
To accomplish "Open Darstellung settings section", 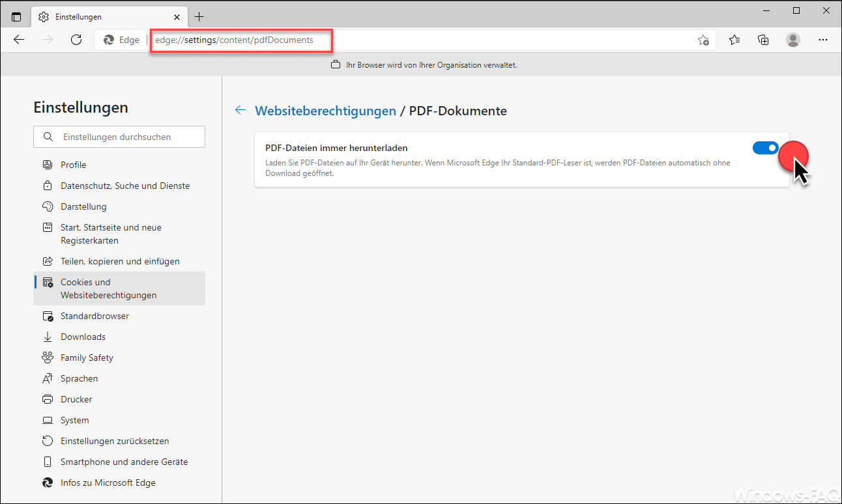I will 119,206.
